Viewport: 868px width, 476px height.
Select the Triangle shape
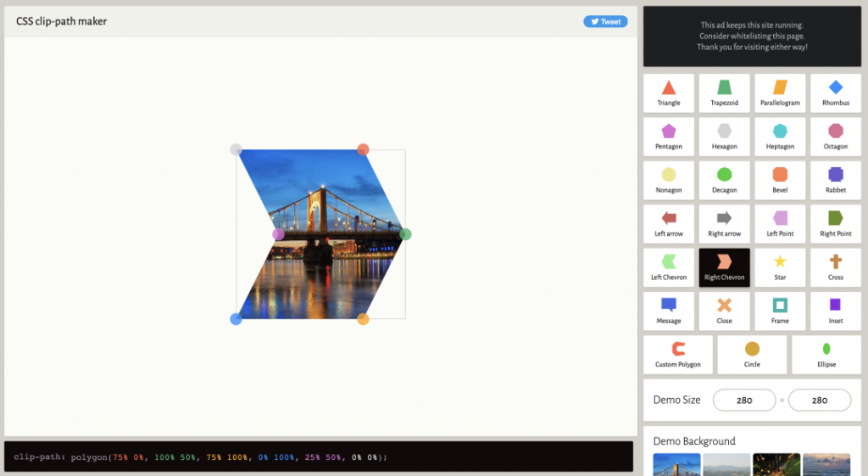click(669, 93)
